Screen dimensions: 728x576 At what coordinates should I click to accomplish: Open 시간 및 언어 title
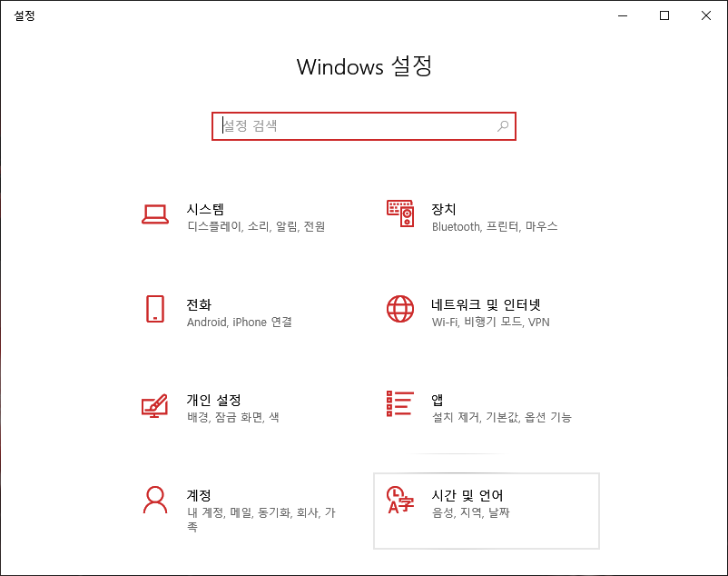[x=467, y=495]
